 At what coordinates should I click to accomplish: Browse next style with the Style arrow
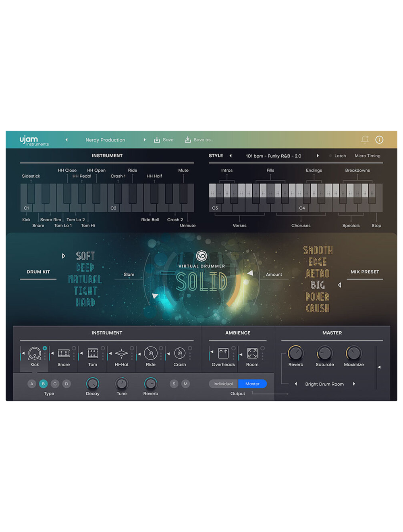(x=318, y=156)
